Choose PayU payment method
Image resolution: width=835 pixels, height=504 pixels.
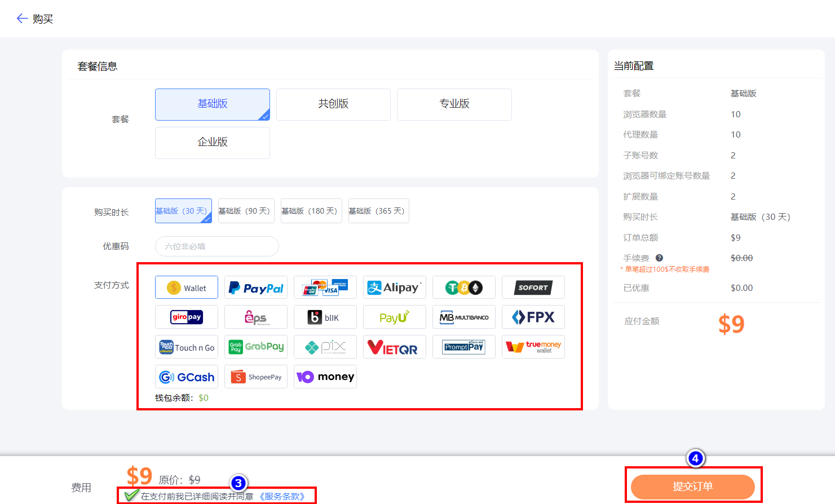click(x=395, y=317)
